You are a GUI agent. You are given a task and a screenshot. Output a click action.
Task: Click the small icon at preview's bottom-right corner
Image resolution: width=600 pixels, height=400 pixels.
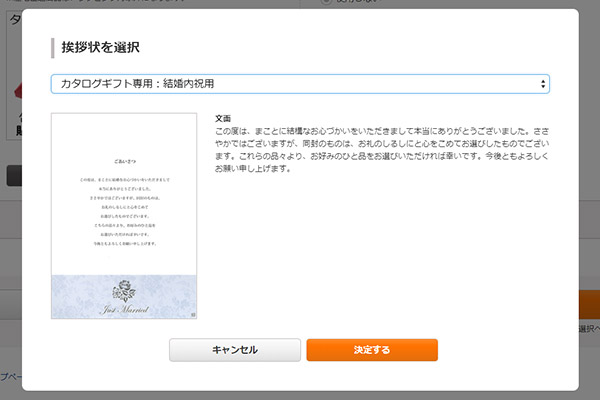click(x=194, y=314)
